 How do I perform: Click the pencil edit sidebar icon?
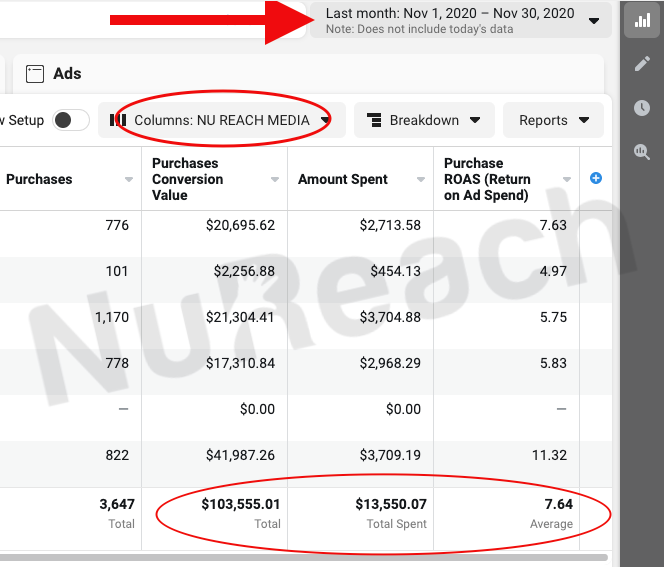point(641,64)
